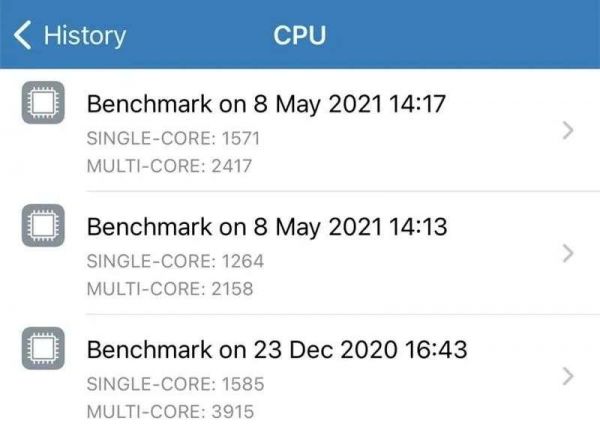
Task: Click chip icon for 14:17 benchmark
Action: coord(43,103)
